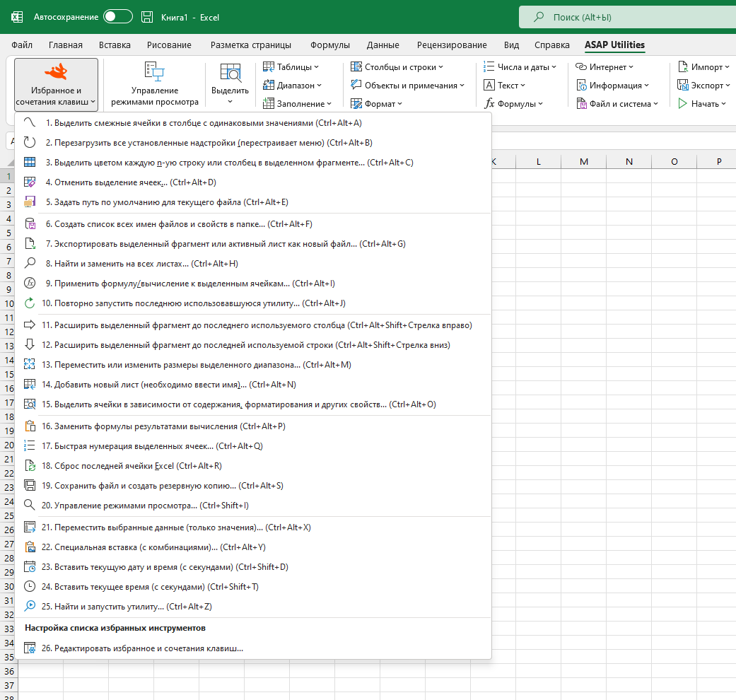This screenshot has height=700, width=736.
Task: Click the file list icon of item 6
Action: [x=30, y=223]
